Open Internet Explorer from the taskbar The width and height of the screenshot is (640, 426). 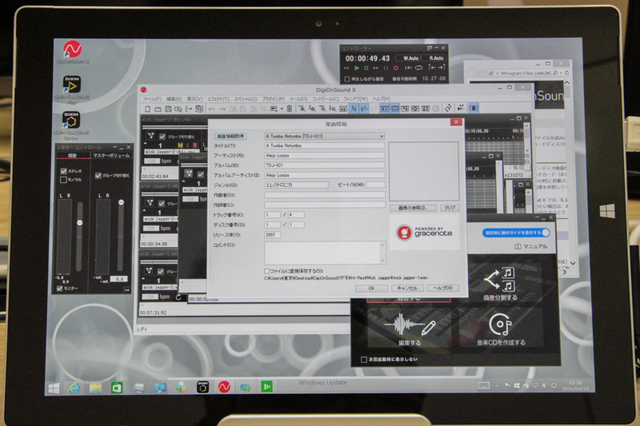click(72, 386)
